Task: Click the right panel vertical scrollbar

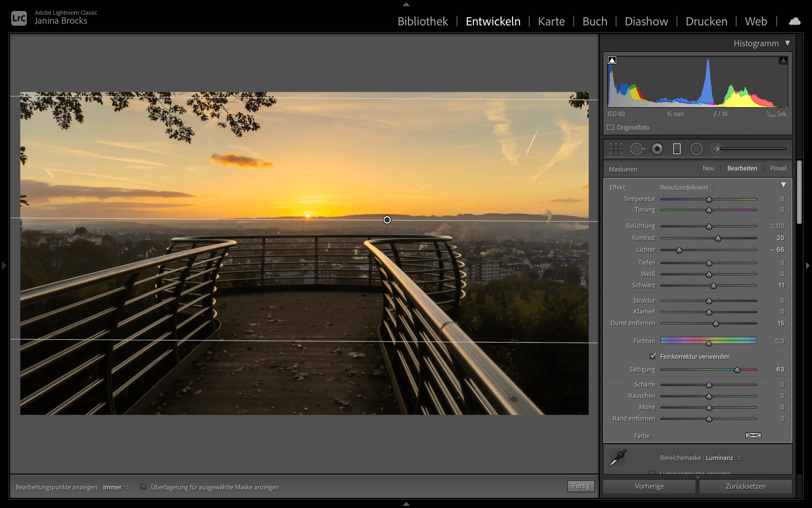Action: pyautogui.click(x=799, y=192)
